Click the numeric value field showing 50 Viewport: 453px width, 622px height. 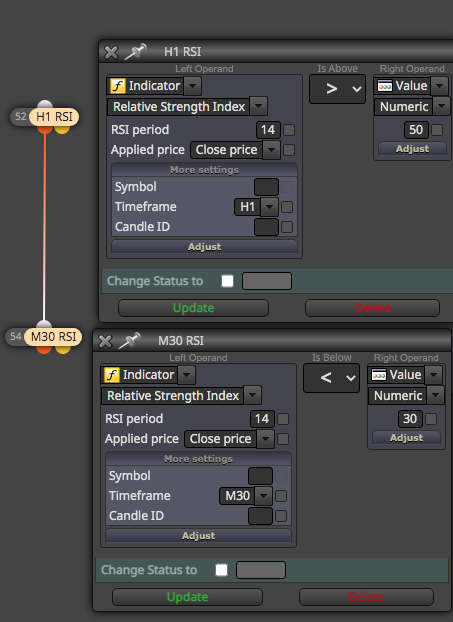[416, 130]
